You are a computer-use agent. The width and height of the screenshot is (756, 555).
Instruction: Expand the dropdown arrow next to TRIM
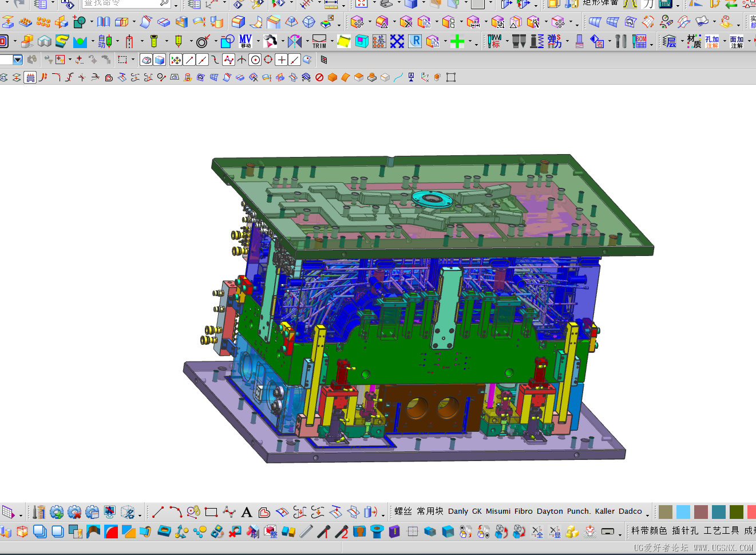pyautogui.click(x=333, y=42)
